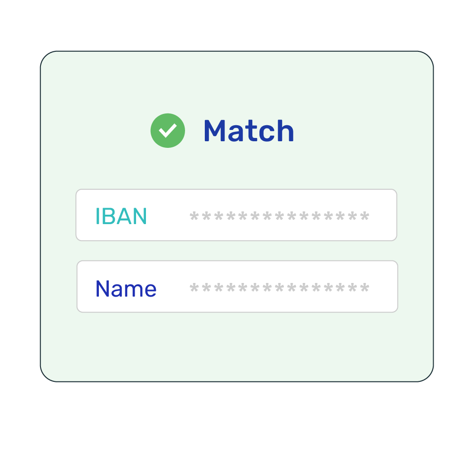Viewport: 476px width, 476px height.
Task: Click the green area below the Name field
Action: 237,346
